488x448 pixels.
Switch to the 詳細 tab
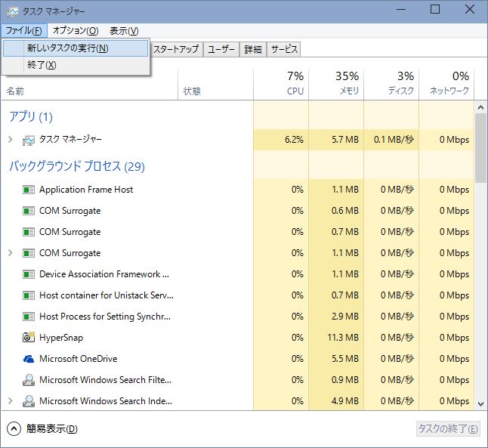pyautogui.click(x=253, y=49)
